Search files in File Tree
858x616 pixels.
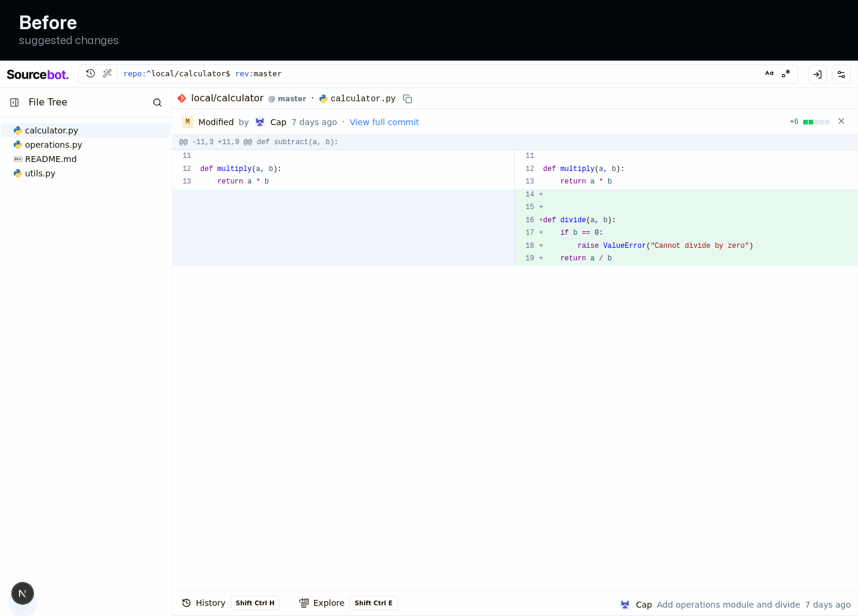tap(157, 102)
